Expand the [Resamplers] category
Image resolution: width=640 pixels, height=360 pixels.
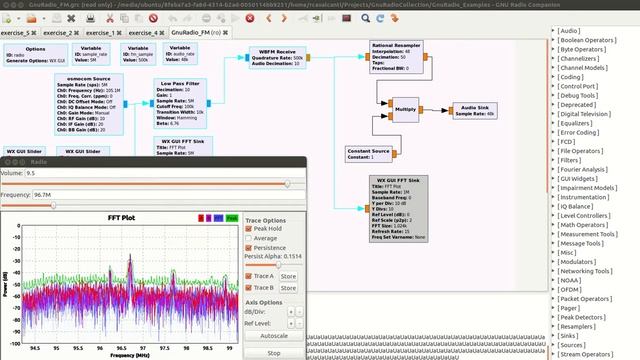[x=553, y=327]
